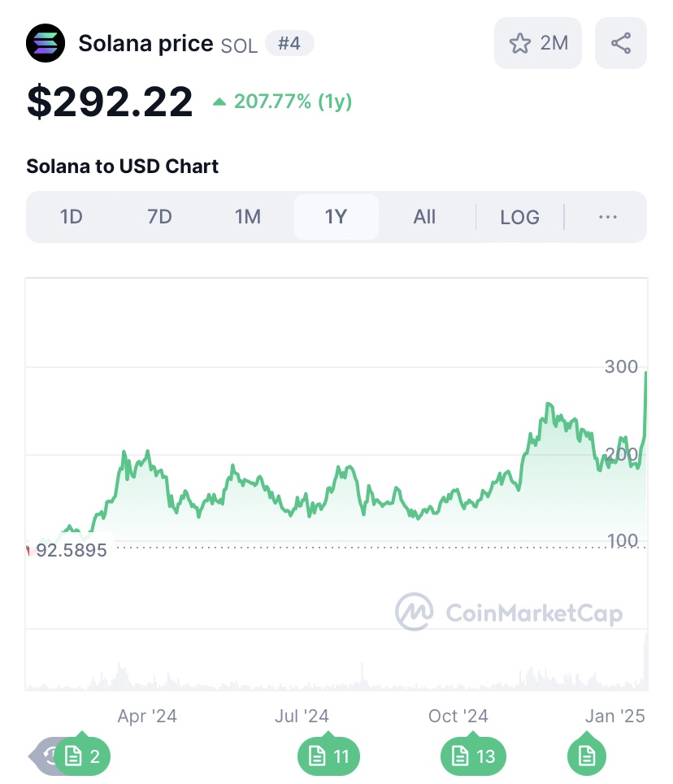Show the All time range
673x784 pixels.
pyautogui.click(x=424, y=217)
